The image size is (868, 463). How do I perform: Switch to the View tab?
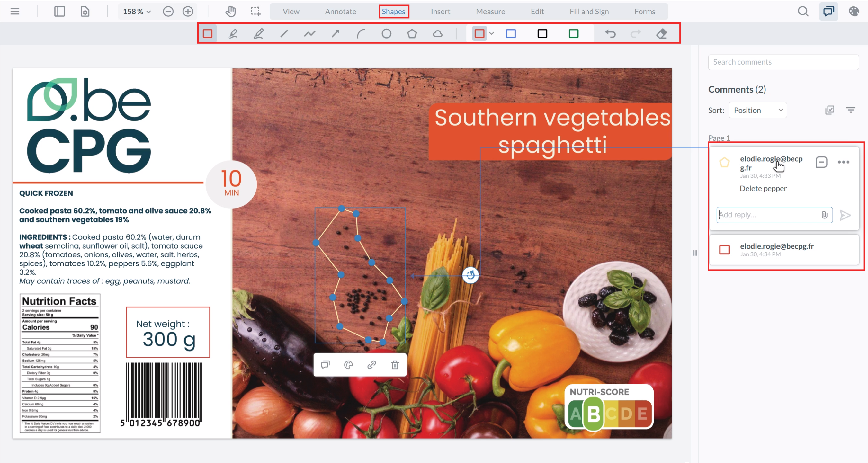point(291,12)
